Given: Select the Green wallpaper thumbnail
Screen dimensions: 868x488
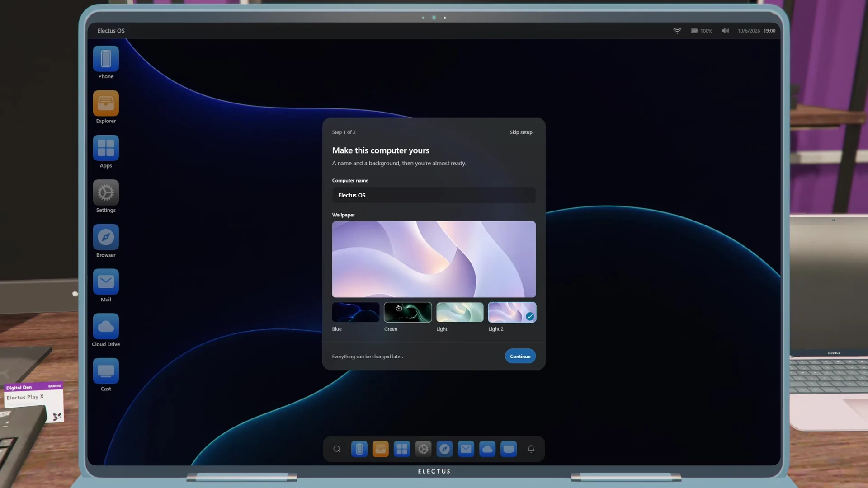Looking at the screenshot, I should (x=408, y=312).
